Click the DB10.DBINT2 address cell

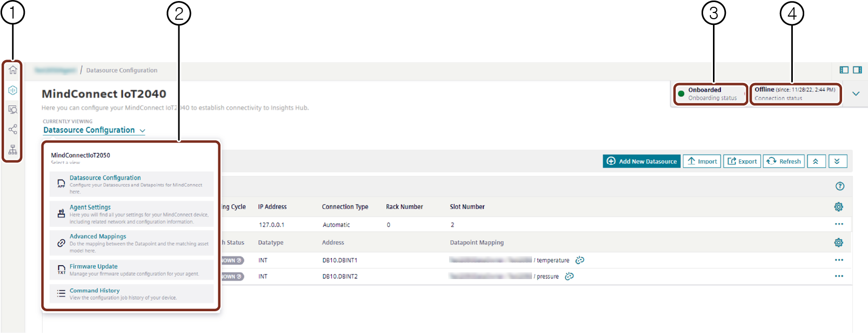pyautogui.click(x=340, y=276)
